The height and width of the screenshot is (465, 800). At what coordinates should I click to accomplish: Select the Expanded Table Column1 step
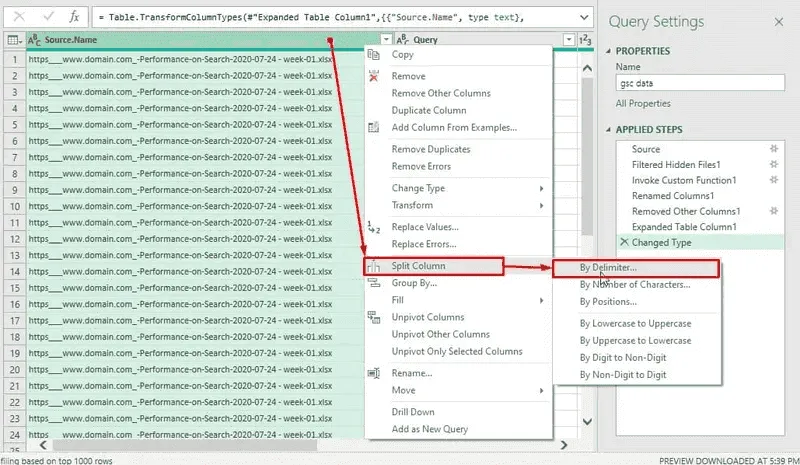[684, 227]
